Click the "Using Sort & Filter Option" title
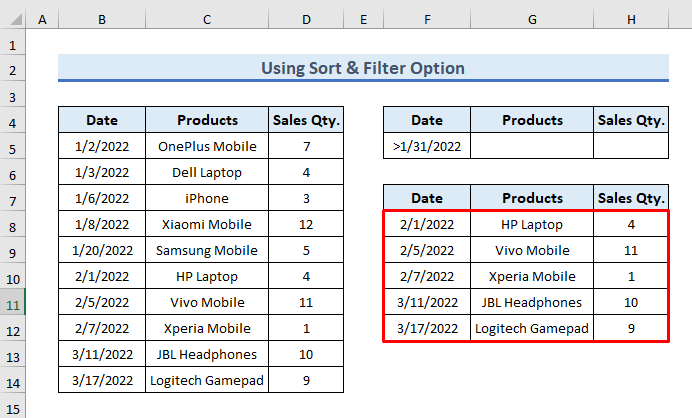This screenshot has width=692, height=418. pos(363,68)
